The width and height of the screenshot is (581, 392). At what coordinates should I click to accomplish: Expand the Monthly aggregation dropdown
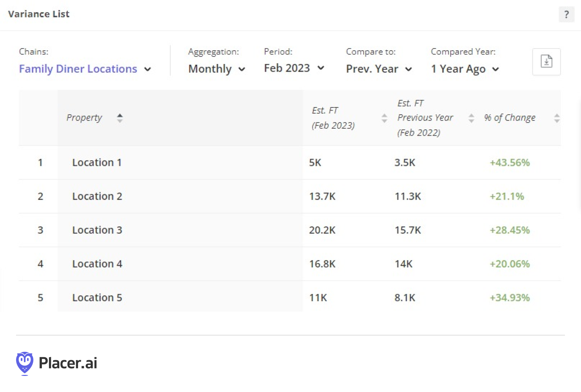(217, 69)
